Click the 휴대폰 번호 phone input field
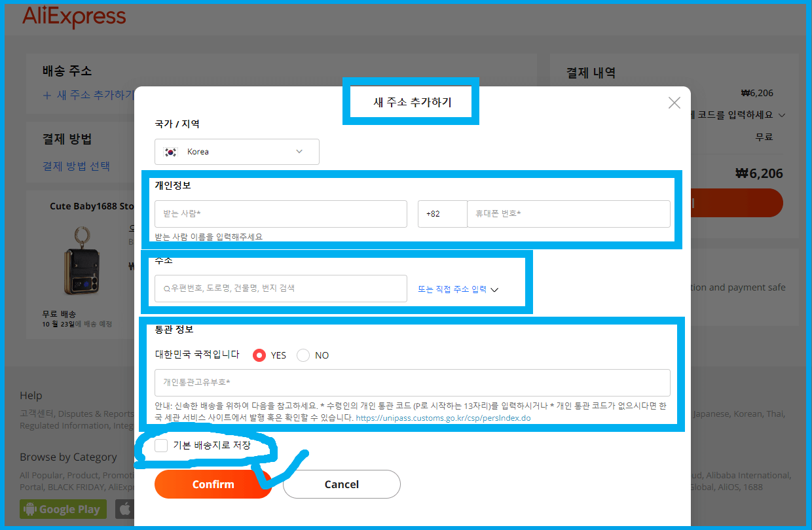Viewport: 812px width, 530px height. click(x=568, y=213)
